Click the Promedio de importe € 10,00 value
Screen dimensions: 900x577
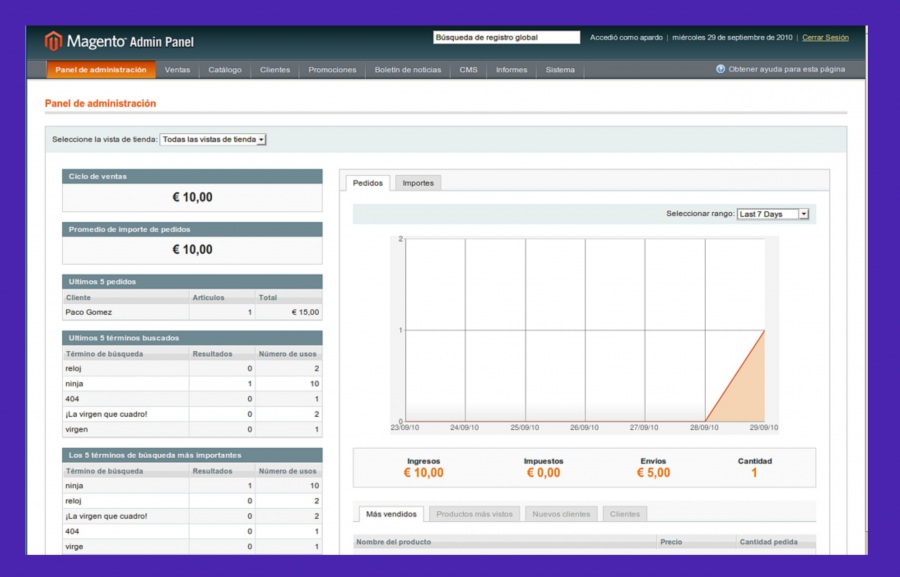[192, 250]
